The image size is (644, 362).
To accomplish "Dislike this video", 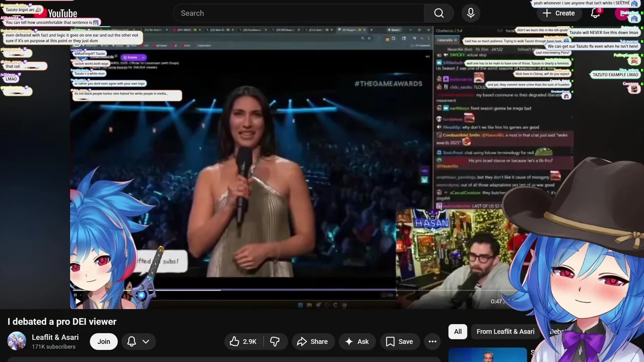I will click(275, 341).
